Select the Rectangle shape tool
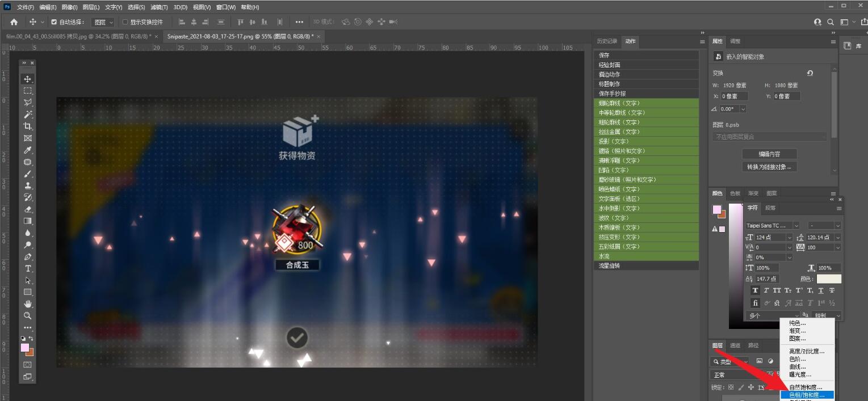This screenshot has width=868, height=401. [x=28, y=292]
